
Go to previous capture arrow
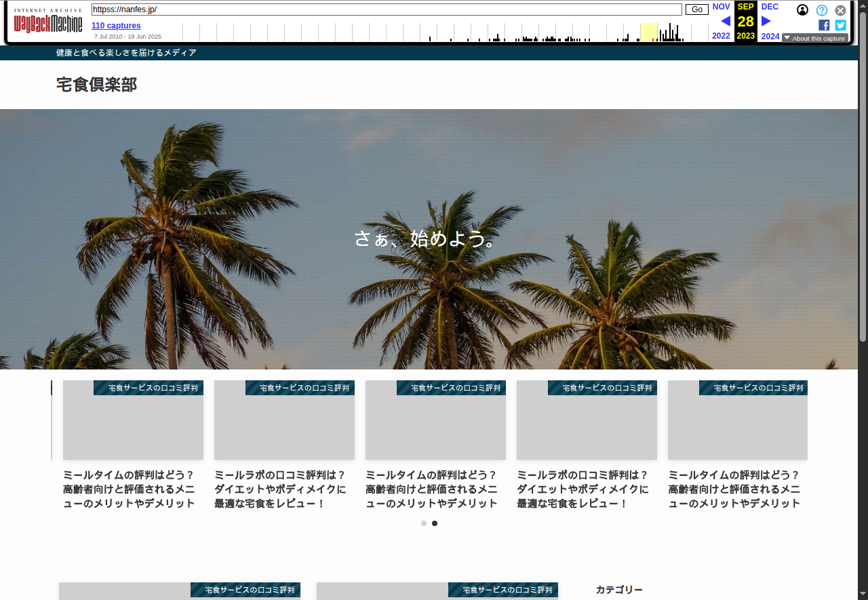pos(725,21)
